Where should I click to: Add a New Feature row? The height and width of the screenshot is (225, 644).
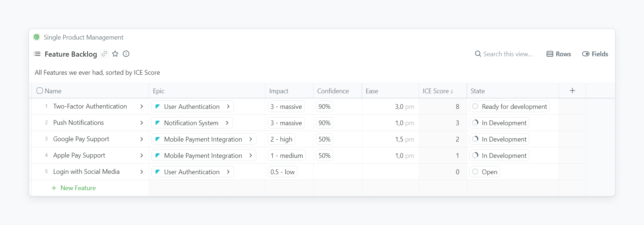pyautogui.click(x=74, y=188)
